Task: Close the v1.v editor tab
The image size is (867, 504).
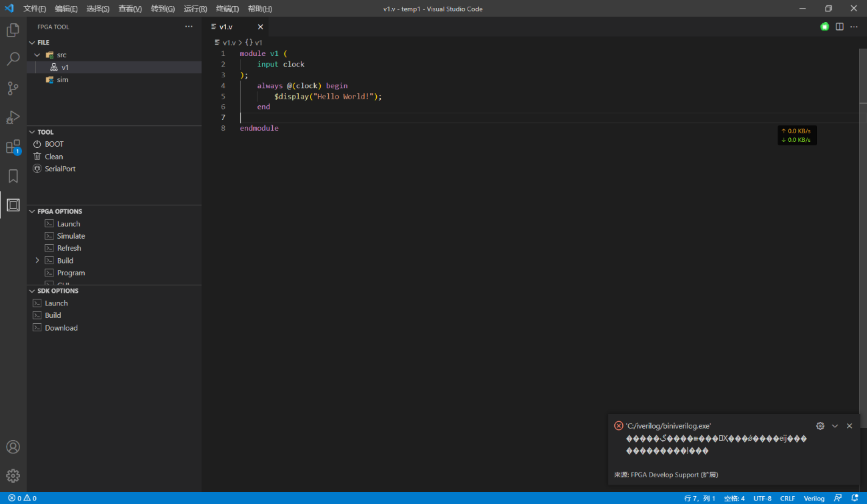Action: click(x=260, y=27)
